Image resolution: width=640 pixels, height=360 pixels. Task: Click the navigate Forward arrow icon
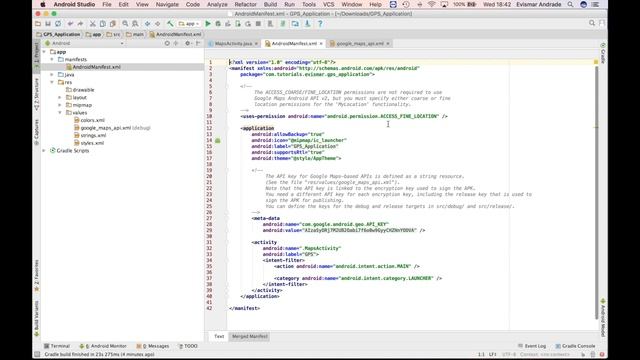pyautogui.click(x=157, y=24)
